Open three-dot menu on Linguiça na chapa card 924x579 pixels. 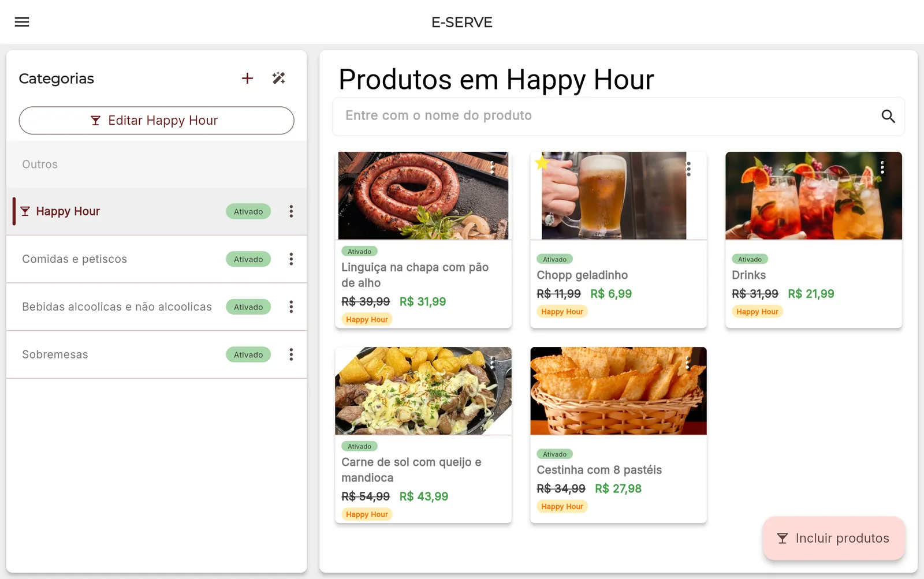[493, 168]
